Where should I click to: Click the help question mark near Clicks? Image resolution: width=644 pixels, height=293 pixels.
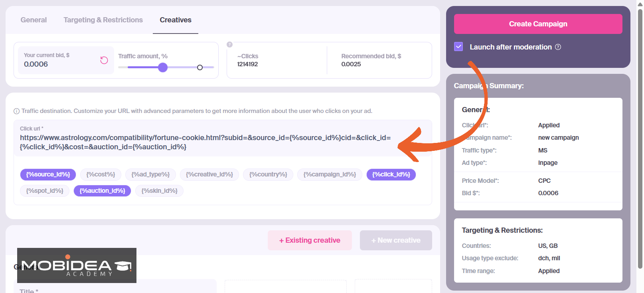coord(229,45)
